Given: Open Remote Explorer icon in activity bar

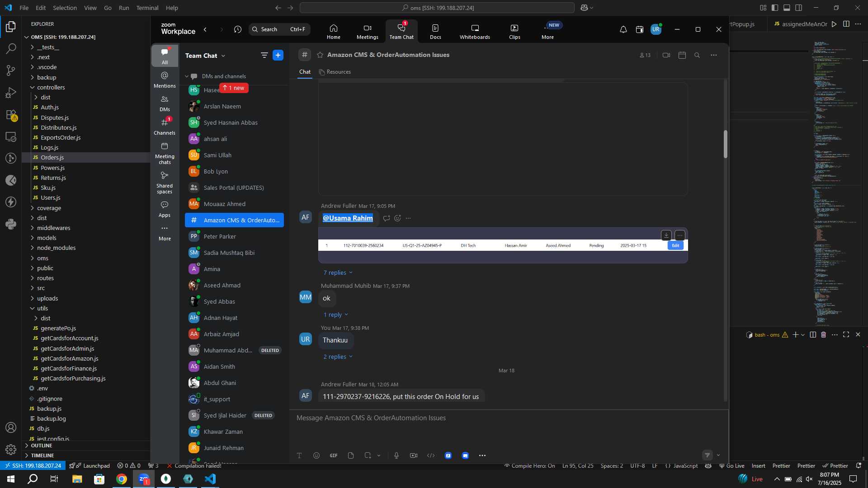Looking at the screenshot, I should click(x=11, y=136).
